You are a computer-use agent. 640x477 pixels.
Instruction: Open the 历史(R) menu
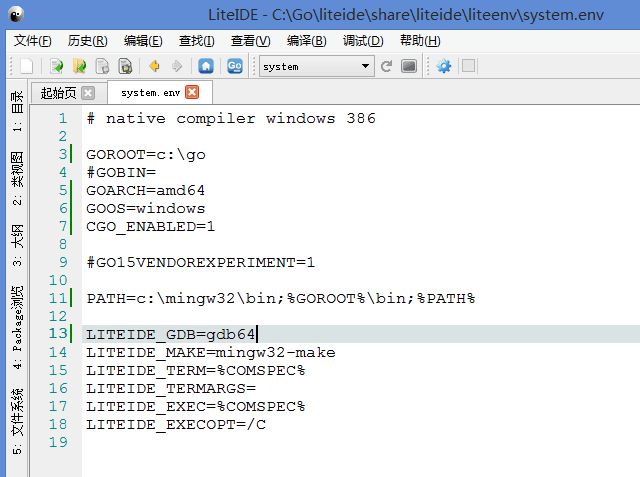pyautogui.click(x=87, y=41)
